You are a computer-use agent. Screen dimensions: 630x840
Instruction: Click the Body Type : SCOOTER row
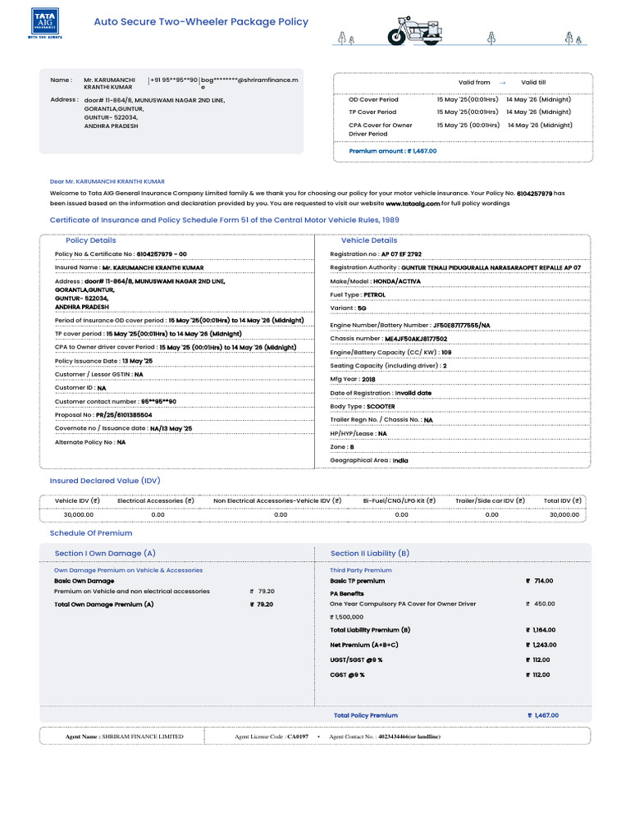pyautogui.click(x=362, y=407)
